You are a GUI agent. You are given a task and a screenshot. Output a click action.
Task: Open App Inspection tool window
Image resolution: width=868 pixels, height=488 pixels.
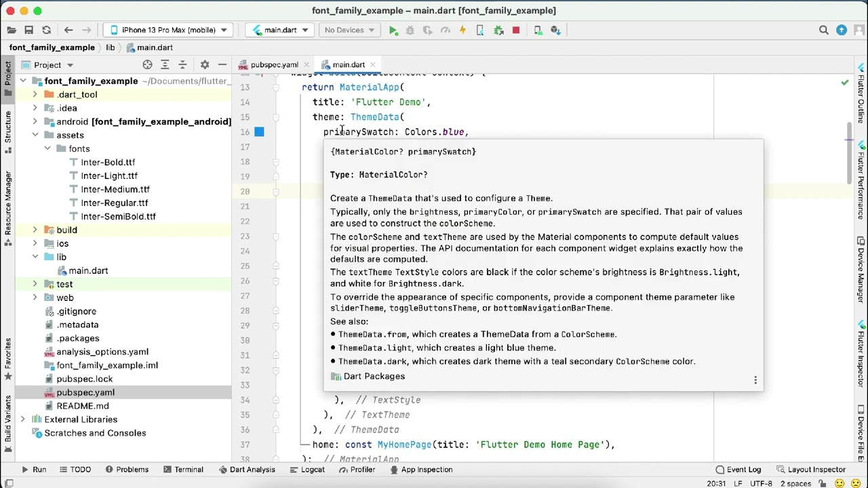(420, 469)
